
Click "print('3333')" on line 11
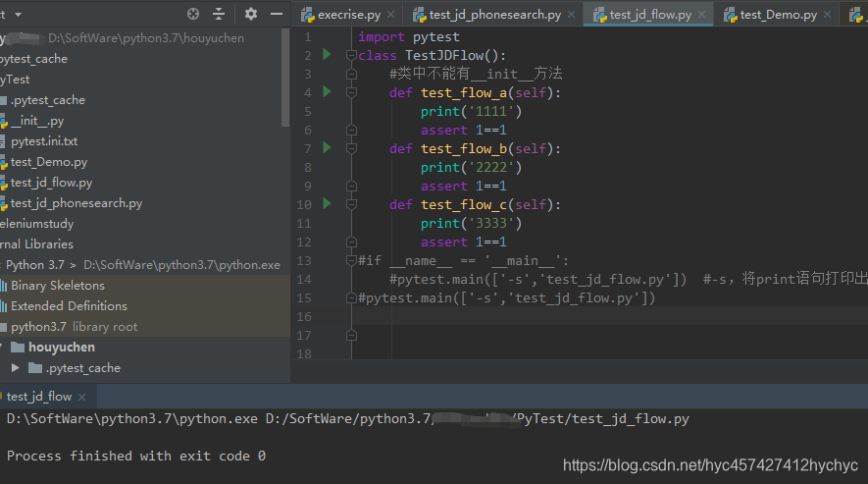pos(471,224)
